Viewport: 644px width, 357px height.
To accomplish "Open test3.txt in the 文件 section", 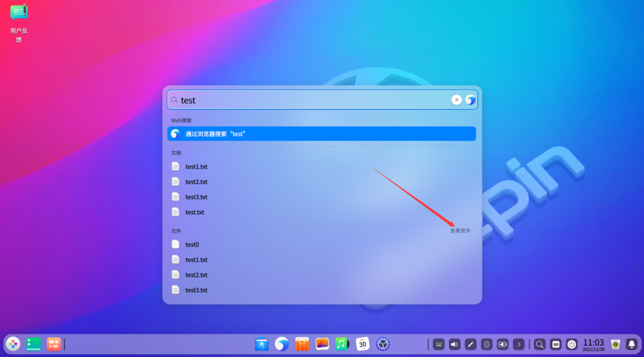I will click(321, 290).
